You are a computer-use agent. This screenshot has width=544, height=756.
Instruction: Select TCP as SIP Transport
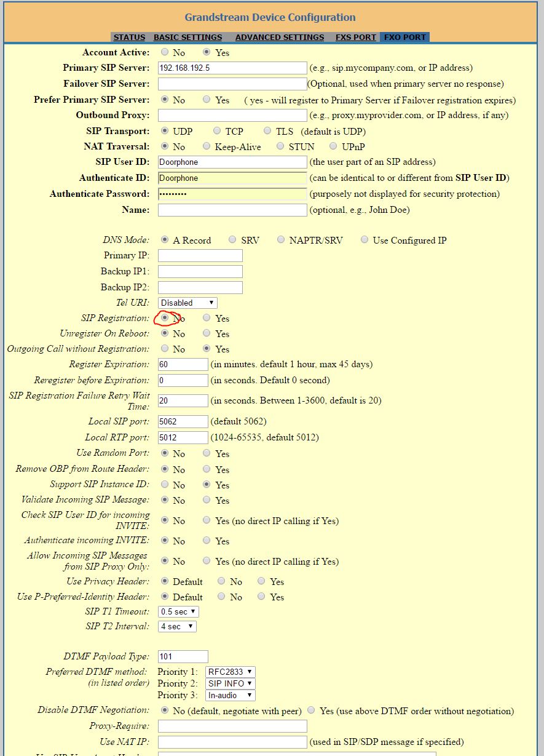[218, 131]
